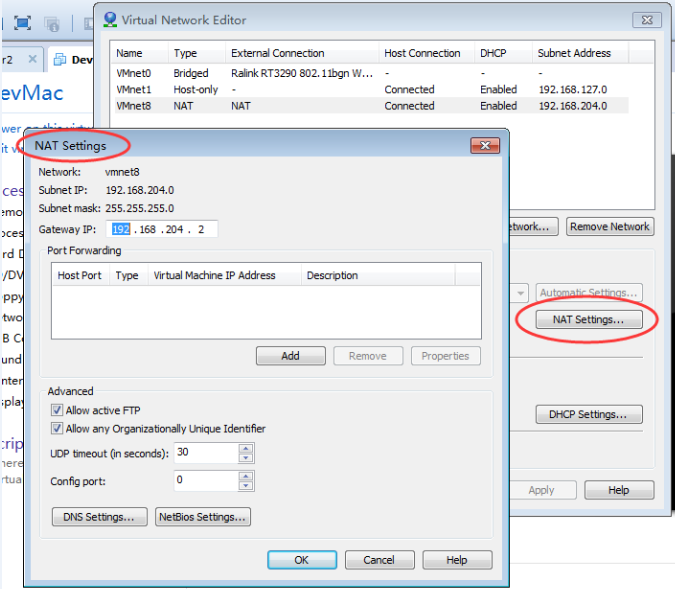Viewport: 675px width, 589px height.
Task: Click the UDP timeout input field
Action: pyautogui.click(x=206, y=453)
